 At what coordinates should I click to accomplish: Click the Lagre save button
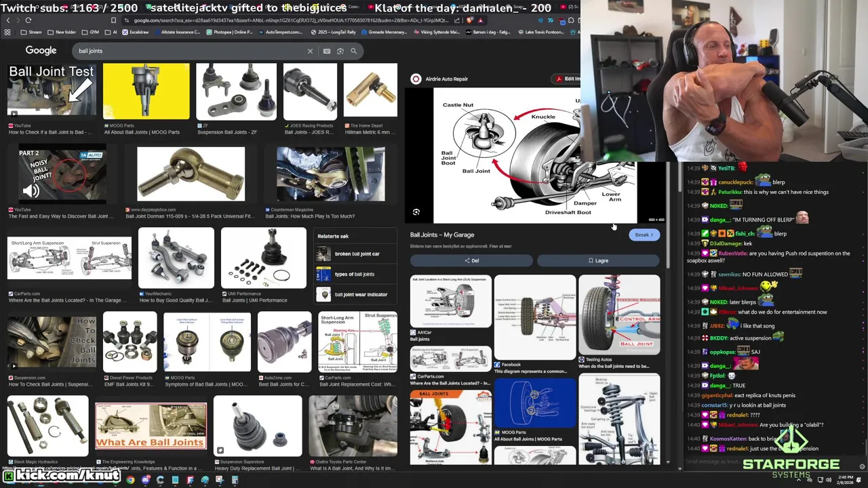(598, 260)
